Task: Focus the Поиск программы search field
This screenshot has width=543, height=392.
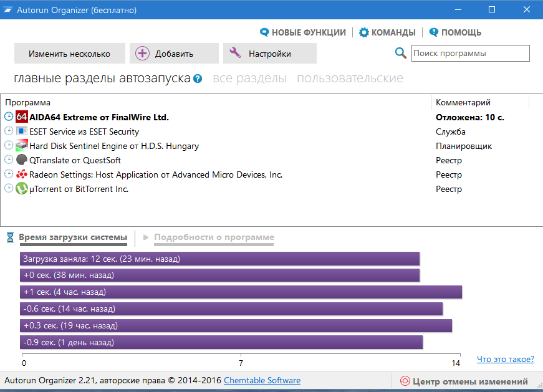Action: [x=470, y=54]
